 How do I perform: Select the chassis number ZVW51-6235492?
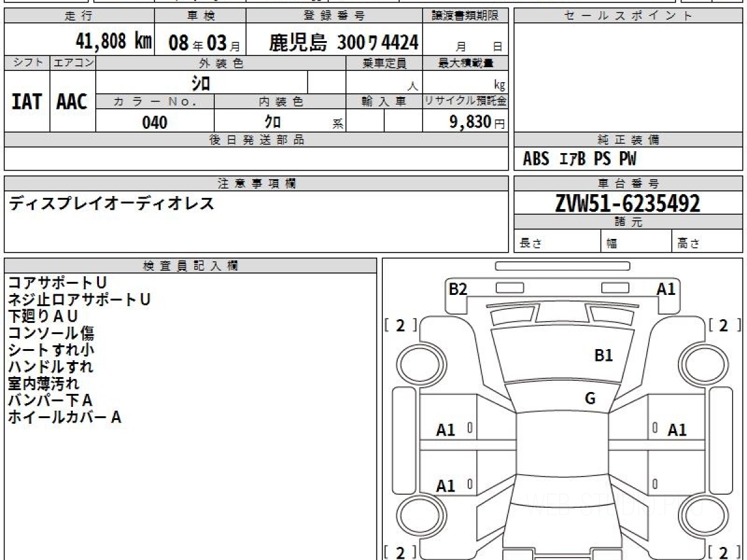pyautogui.click(x=627, y=203)
